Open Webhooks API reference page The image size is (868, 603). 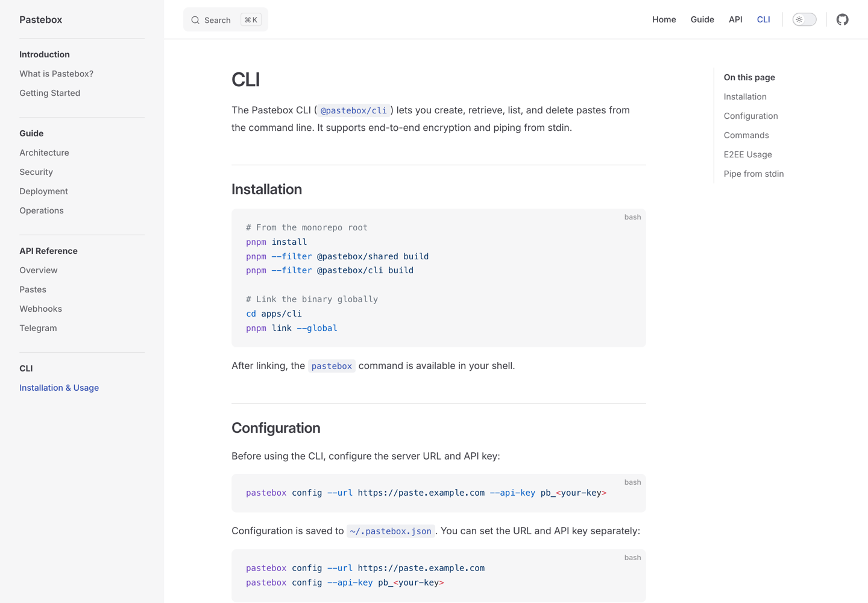[x=40, y=309]
